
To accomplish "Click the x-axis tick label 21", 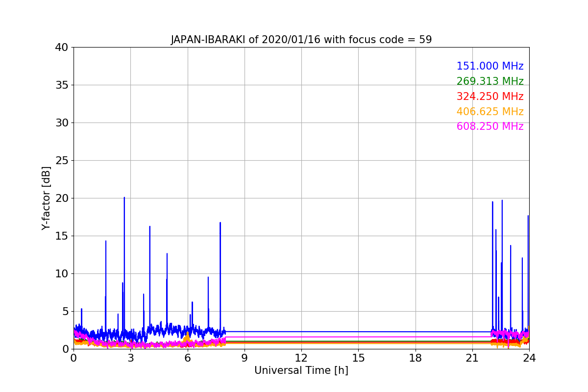I will (472, 358).
